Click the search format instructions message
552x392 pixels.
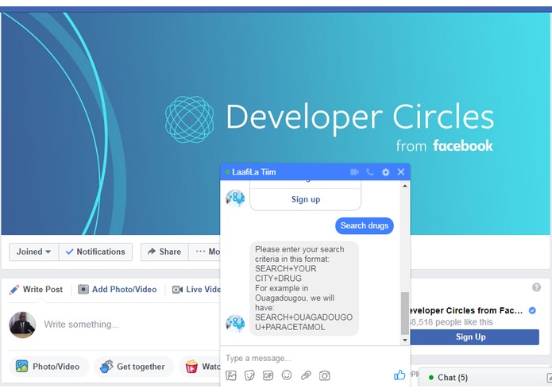click(x=304, y=288)
